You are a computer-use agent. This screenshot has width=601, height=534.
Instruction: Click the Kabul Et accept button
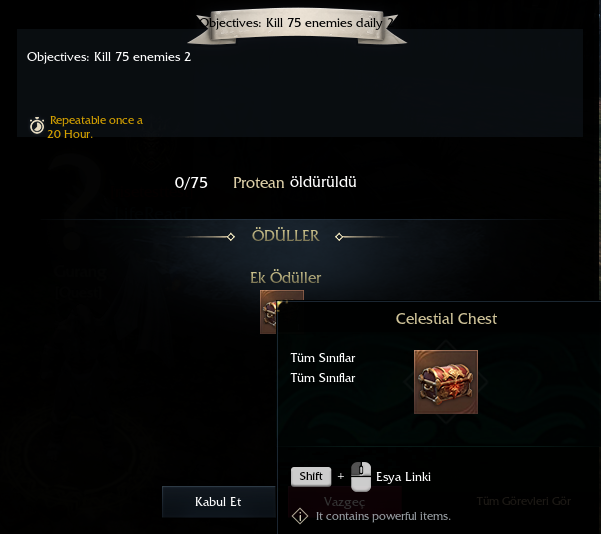pyautogui.click(x=218, y=502)
